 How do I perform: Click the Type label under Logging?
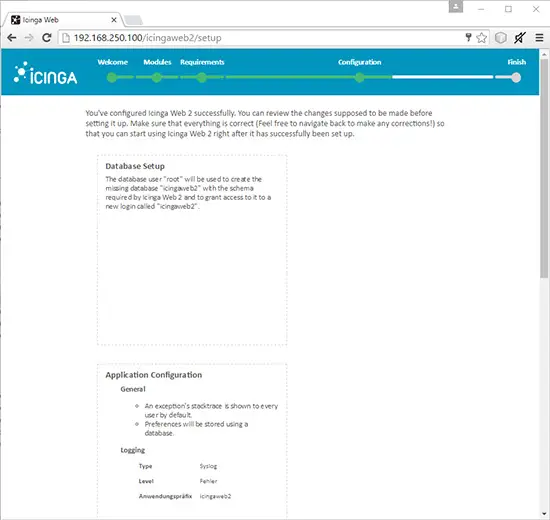(146, 466)
